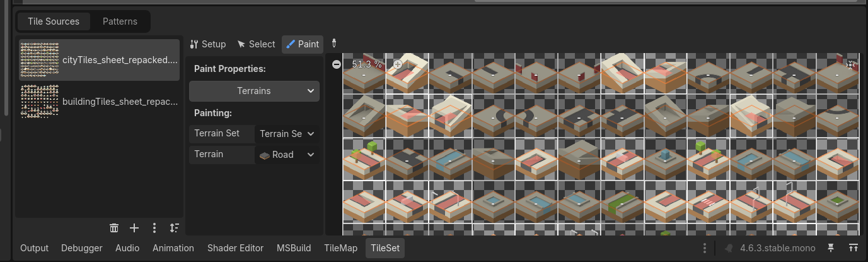
Task: Open the Animation bottom panel
Action: click(x=173, y=248)
